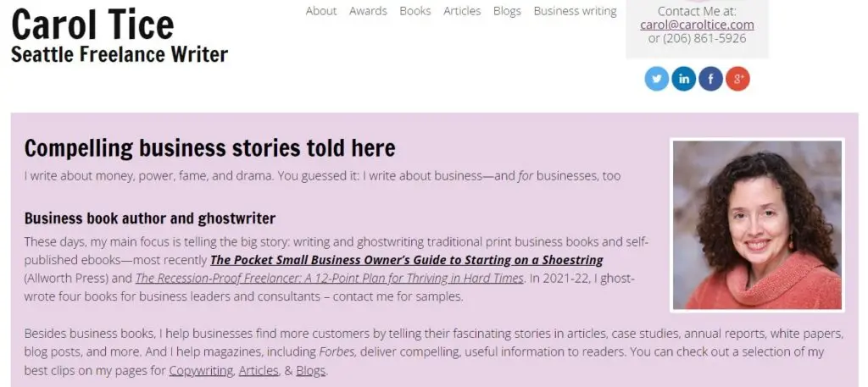The height and width of the screenshot is (387, 868).
Task: Follow the Articles link in the paragraph
Action: pyautogui.click(x=259, y=371)
